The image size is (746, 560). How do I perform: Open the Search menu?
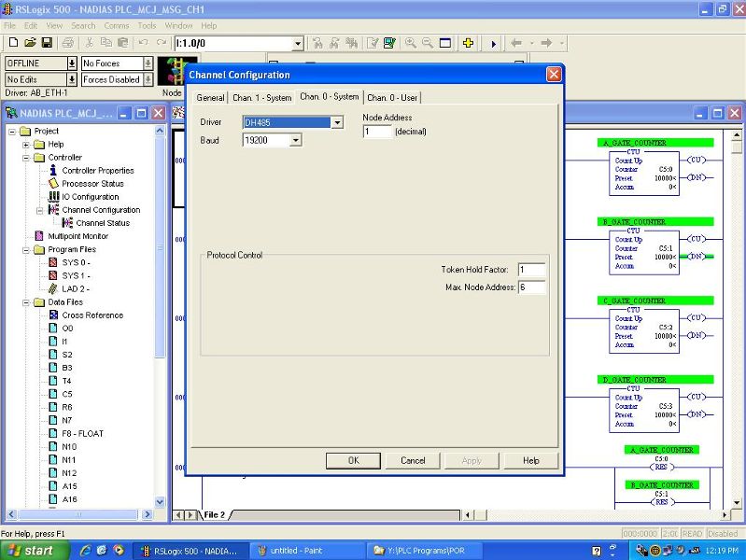(83, 26)
